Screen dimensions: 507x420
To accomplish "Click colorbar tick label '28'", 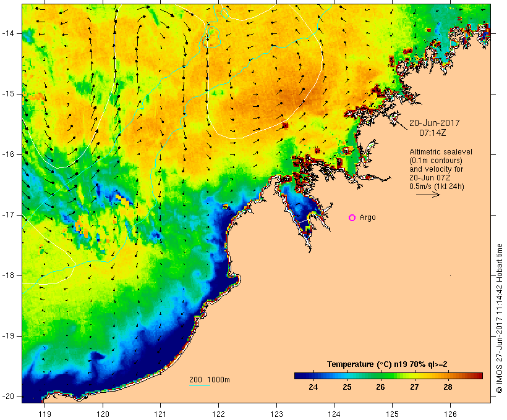I will pos(448,387).
